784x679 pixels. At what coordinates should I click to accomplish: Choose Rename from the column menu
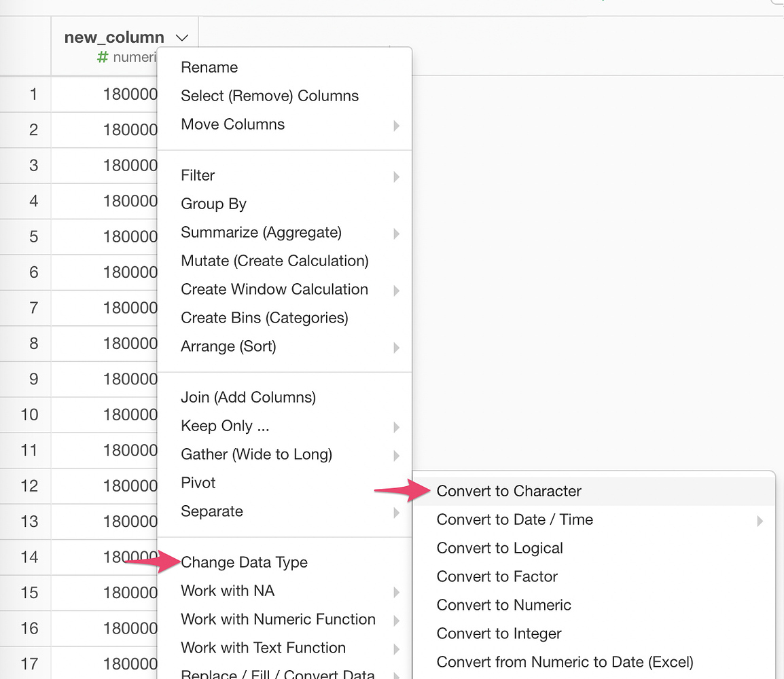tap(209, 67)
